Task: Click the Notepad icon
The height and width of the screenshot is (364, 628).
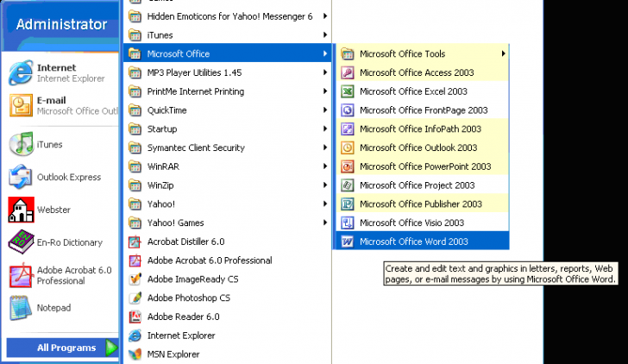Action: pos(21,308)
